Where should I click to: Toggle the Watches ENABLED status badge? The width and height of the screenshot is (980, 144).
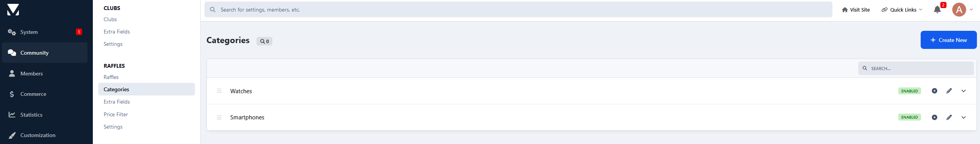click(x=910, y=91)
